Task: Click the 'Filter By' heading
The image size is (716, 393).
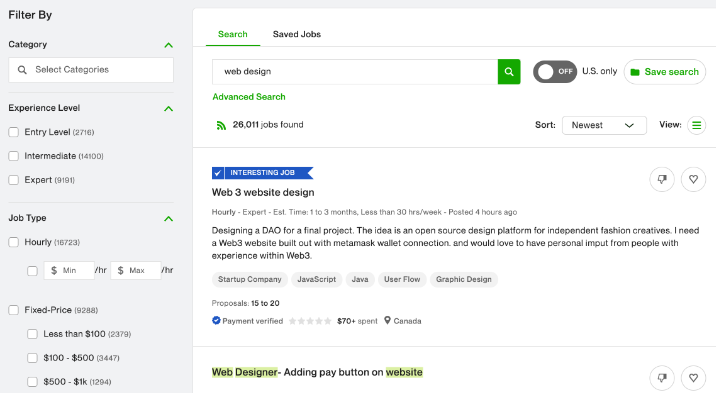Action: point(30,15)
